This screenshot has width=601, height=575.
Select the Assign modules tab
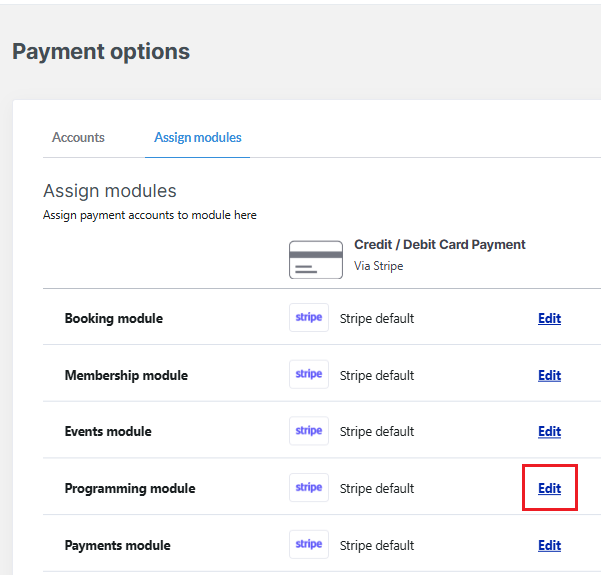click(x=197, y=137)
